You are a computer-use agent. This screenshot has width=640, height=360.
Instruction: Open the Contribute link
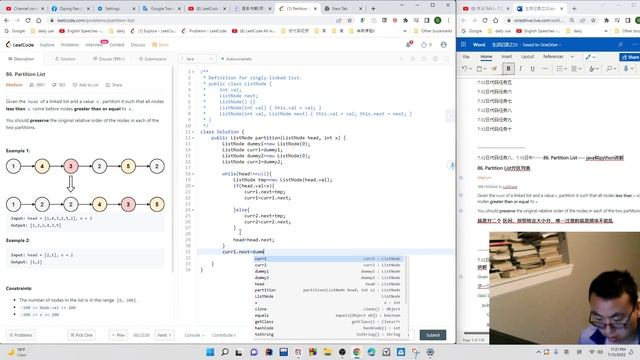[x=224, y=335]
